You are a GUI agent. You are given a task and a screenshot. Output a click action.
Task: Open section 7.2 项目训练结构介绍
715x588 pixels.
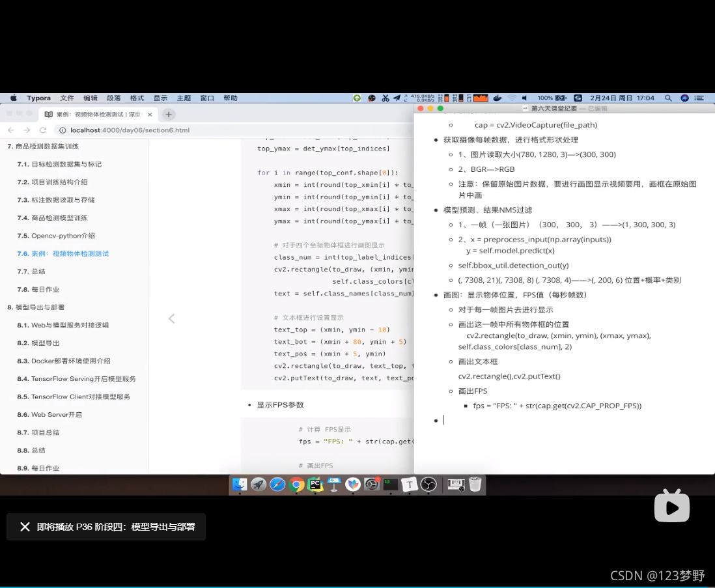tap(53, 182)
